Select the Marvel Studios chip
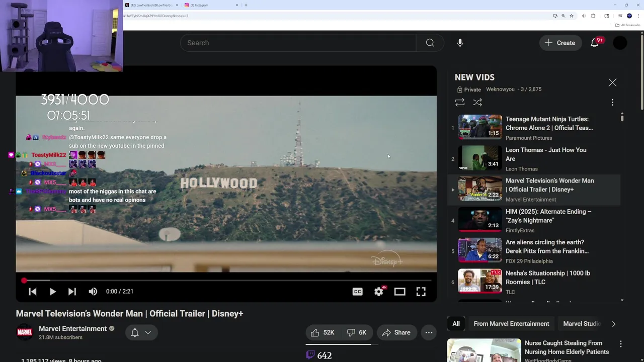 click(x=581, y=324)
